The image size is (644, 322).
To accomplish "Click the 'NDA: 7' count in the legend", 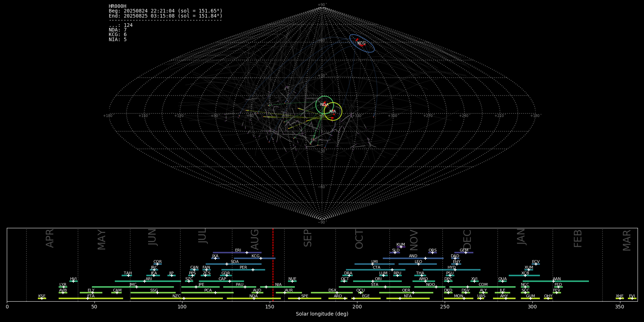I will click(x=118, y=30).
